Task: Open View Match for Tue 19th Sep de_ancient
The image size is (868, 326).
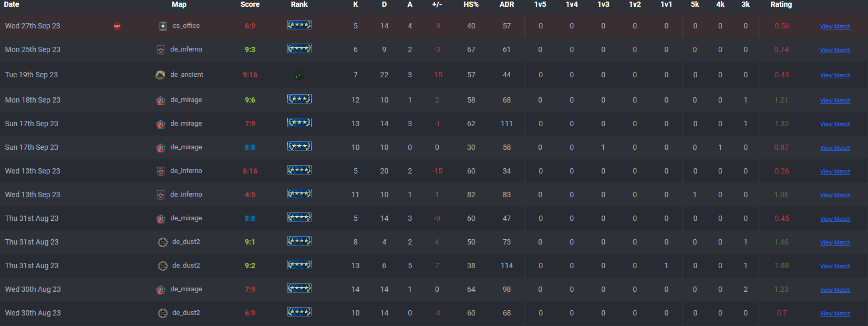Action: tap(835, 75)
